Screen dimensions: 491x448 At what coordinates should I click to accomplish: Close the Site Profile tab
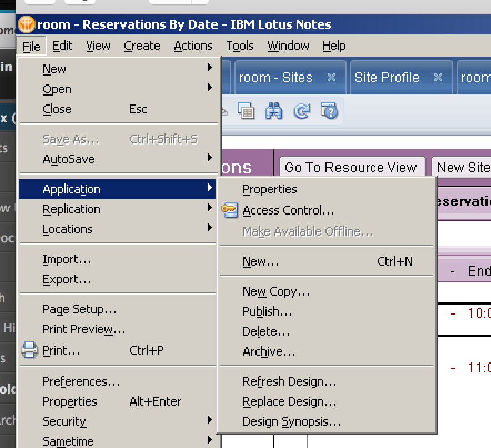click(438, 77)
